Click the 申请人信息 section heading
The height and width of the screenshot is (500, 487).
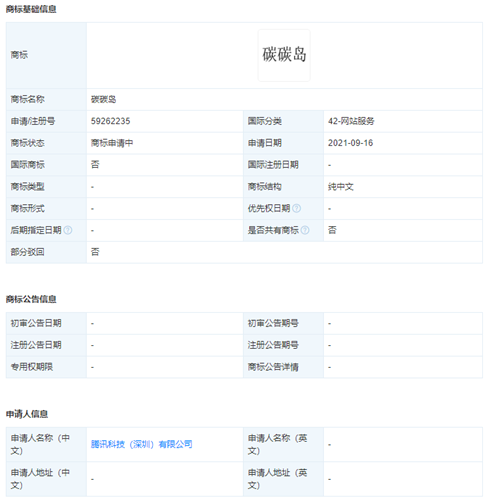(27, 414)
